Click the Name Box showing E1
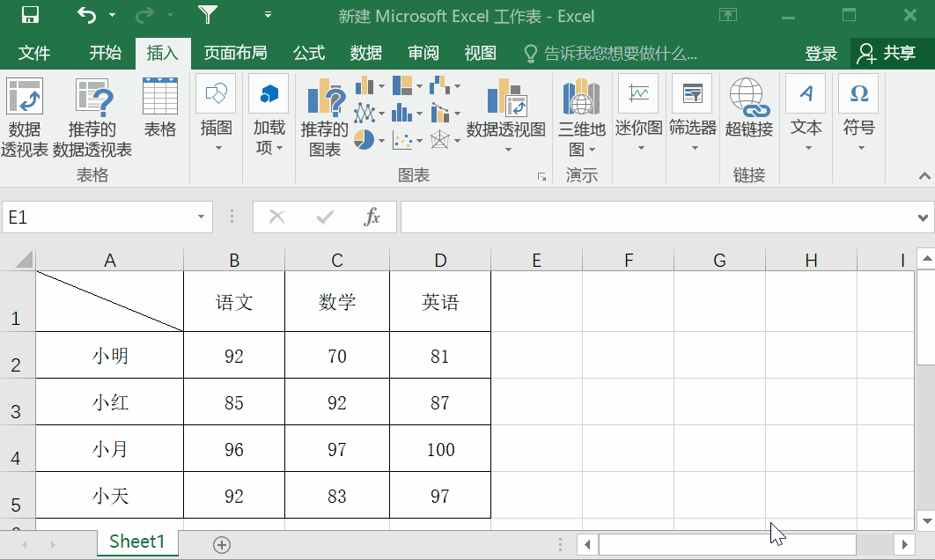This screenshot has height=560, width=935. (x=97, y=217)
